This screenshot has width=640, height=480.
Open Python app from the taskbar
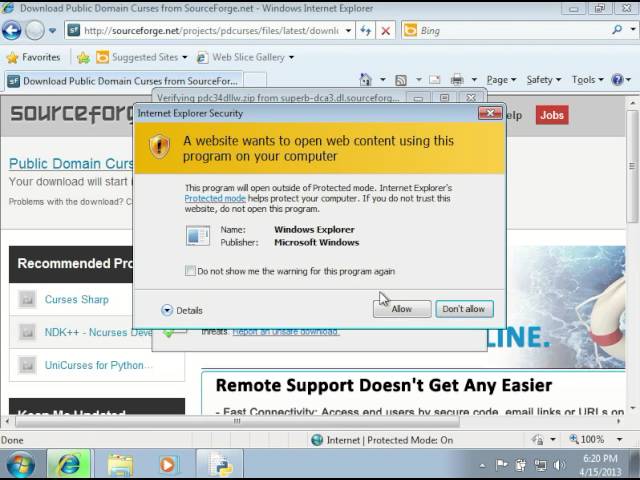pyautogui.click(x=219, y=464)
